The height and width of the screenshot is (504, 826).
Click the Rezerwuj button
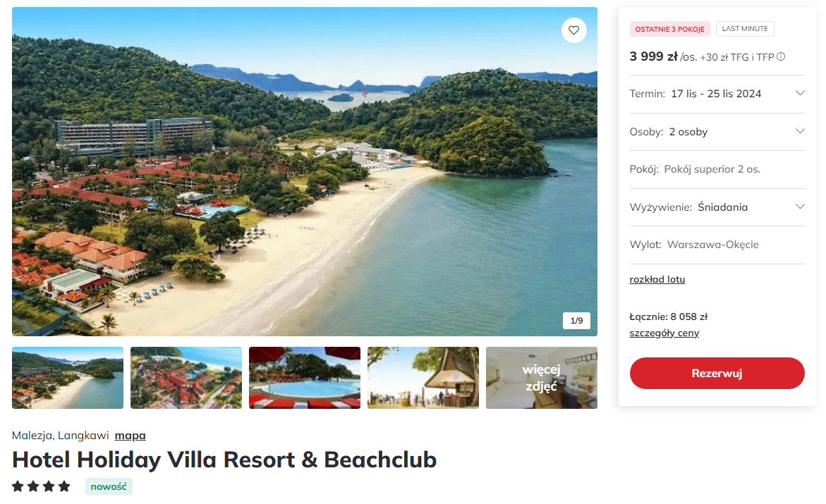(x=717, y=374)
